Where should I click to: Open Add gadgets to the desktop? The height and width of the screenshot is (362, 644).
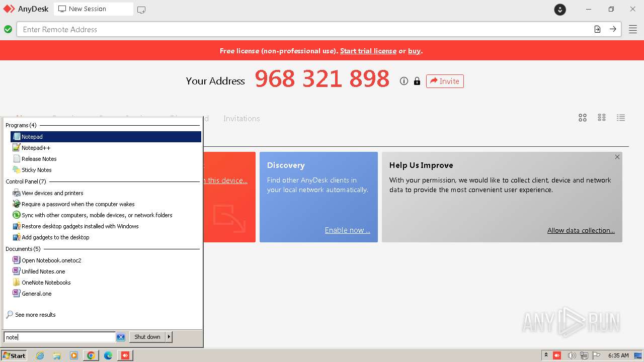106,237
